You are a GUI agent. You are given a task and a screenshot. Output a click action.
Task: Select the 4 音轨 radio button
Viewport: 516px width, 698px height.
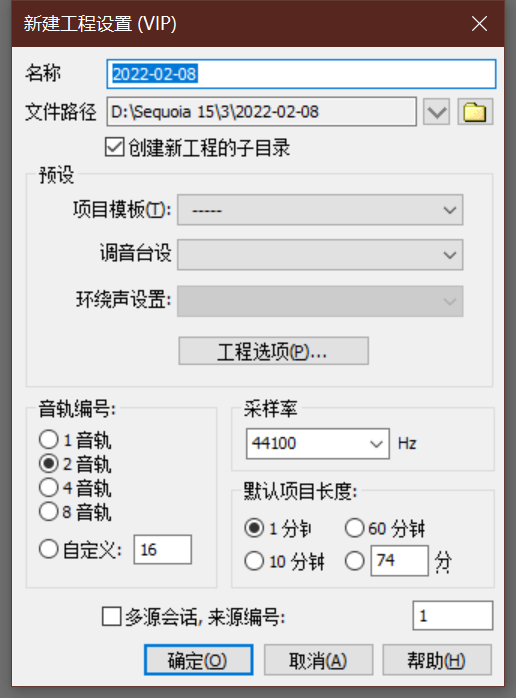click(49, 487)
